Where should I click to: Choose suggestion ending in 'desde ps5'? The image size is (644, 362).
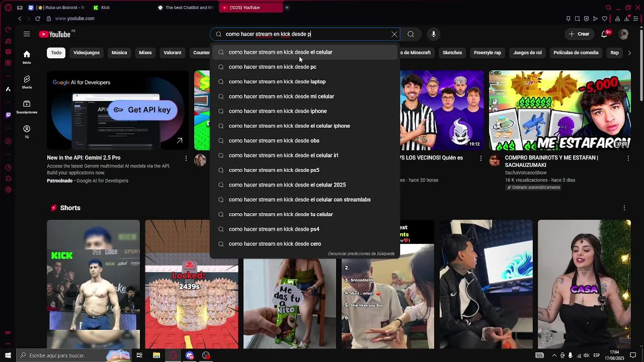(304, 170)
